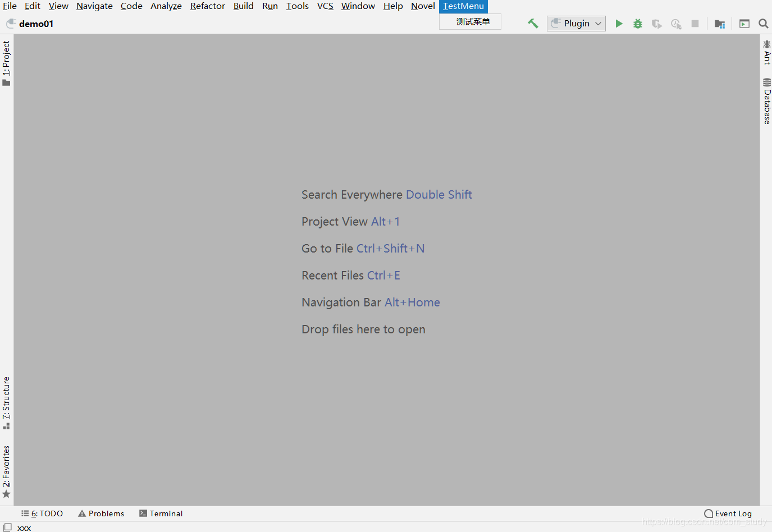This screenshot has width=772, height=532.
Task: Click demo01 in the navigation bar
Action: [x=36, y=24]
